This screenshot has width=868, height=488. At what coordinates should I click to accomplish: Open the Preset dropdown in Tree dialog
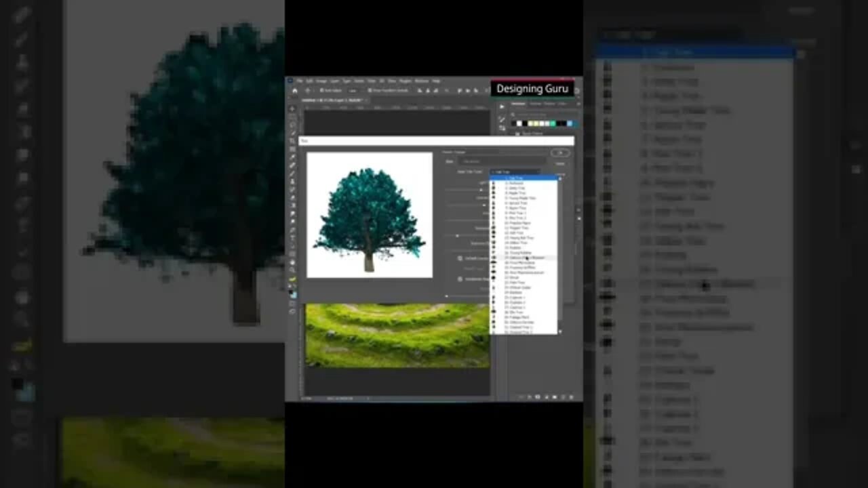point(502,161)
